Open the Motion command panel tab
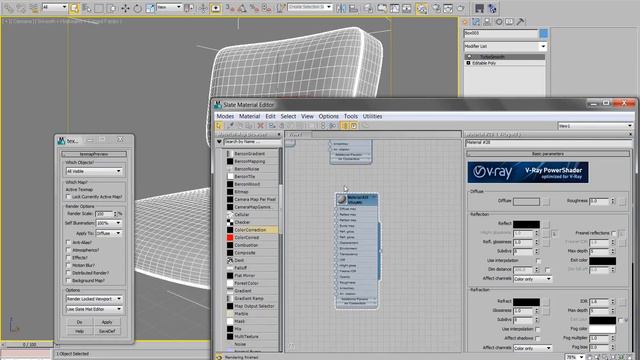640x360 pixels. (498, 22)
